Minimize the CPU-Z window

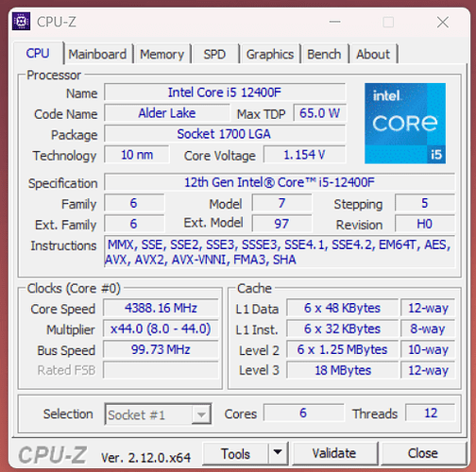[334, 22]
